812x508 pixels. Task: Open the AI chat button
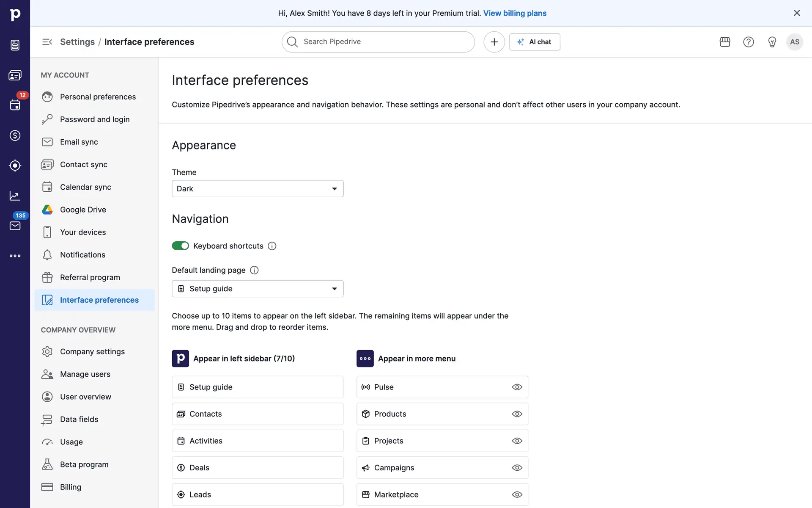(x=535, y=42)
